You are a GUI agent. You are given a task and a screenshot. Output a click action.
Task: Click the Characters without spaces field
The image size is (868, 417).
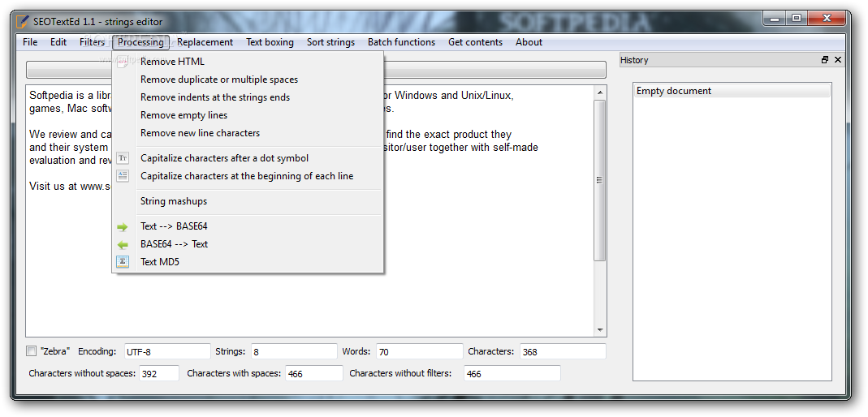click(x=159, y=373)
